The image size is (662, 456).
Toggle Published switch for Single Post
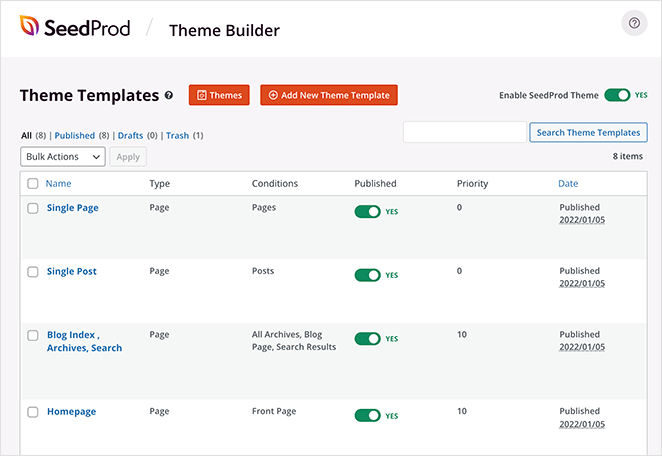pyautogui.click(x=367, y=275)
